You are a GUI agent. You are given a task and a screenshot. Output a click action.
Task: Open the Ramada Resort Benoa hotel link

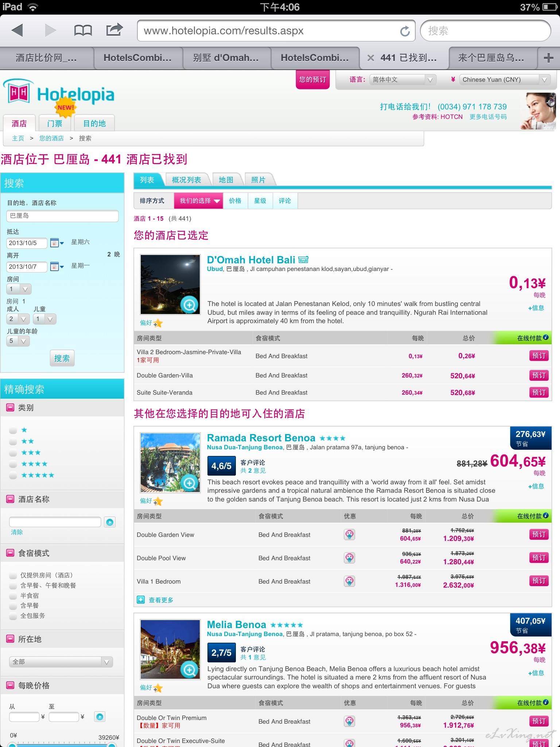point(261,438)
